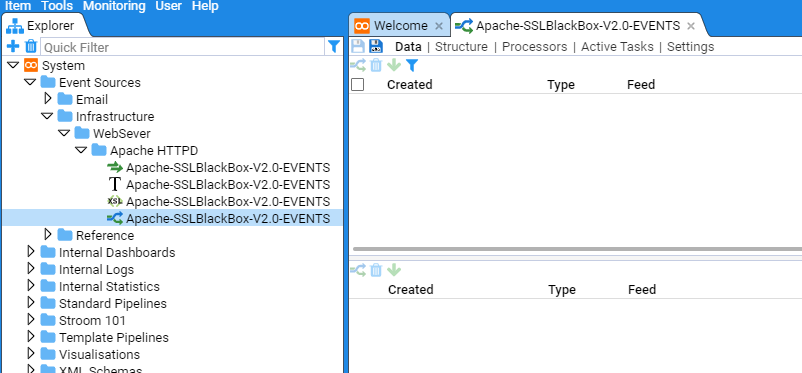Expand the Internal Dashboards folder
The width and height of the screenshot is (802, 373).
31,252
